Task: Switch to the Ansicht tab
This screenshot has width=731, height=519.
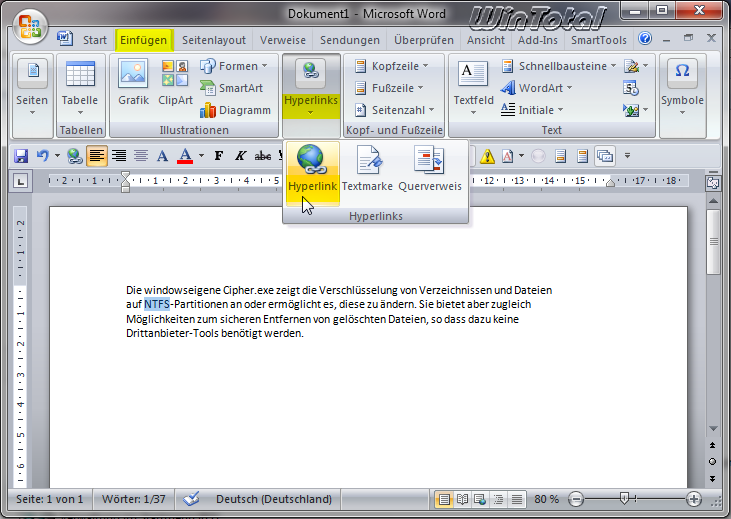Action: (486, 40)
